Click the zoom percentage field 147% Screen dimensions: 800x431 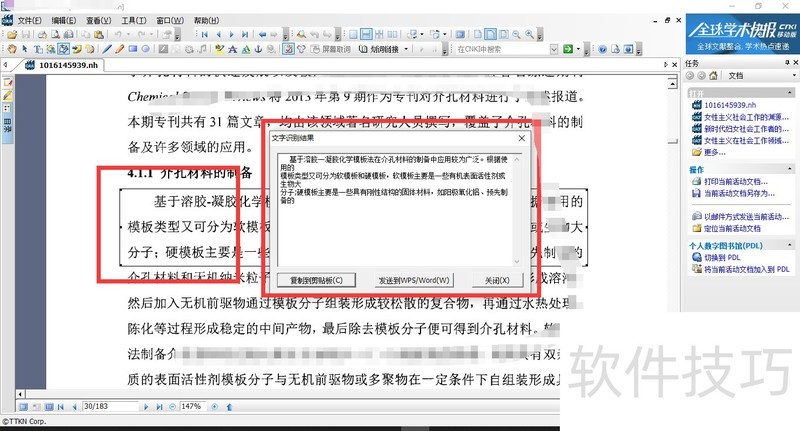click(x=193, y=407)
